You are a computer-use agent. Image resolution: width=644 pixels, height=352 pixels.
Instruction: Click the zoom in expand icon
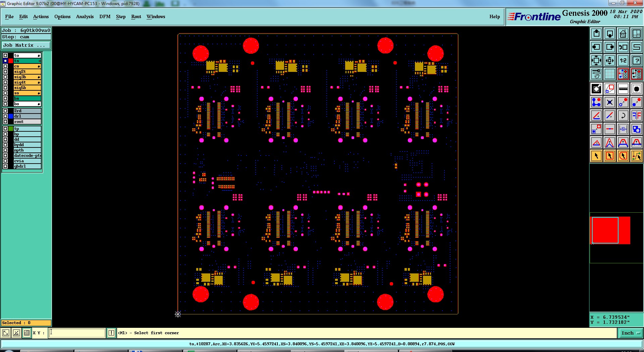click(596, 60)
